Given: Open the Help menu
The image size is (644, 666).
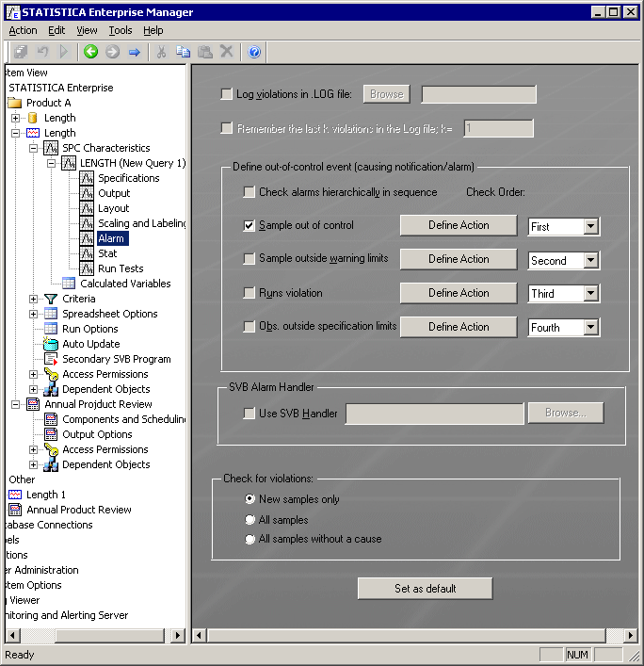Looking at the screenshot, I should coord(153,30).
